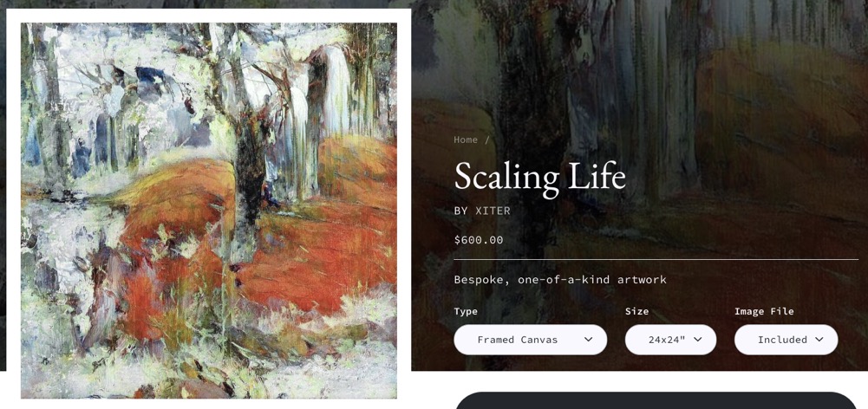Screen dimensions: 868x409
Task: Click the chevron arrow beside Included option
Action: coord(819,340)
